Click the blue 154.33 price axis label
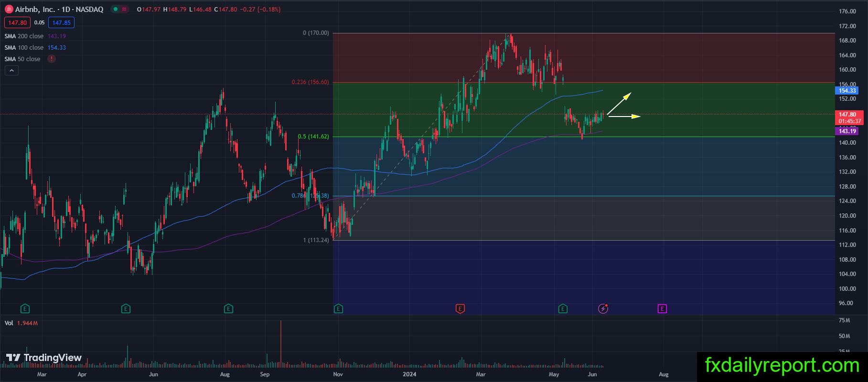The image size is (868, 382). point(847,91)
